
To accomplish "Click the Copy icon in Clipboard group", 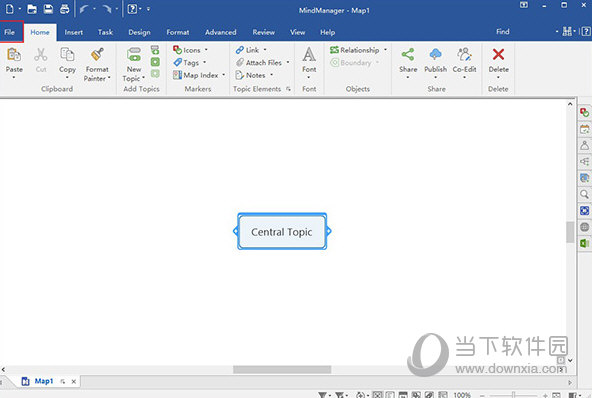I will [67, 55].
